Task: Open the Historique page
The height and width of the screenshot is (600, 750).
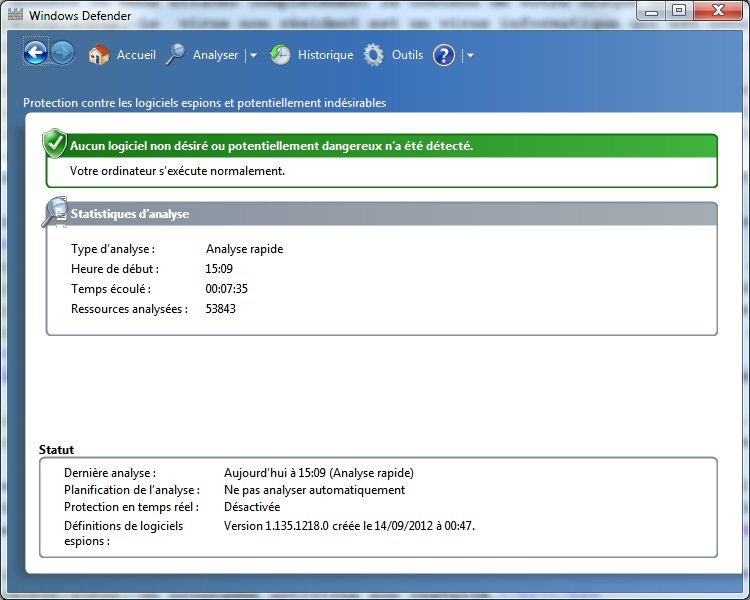Action: point(325,55)
